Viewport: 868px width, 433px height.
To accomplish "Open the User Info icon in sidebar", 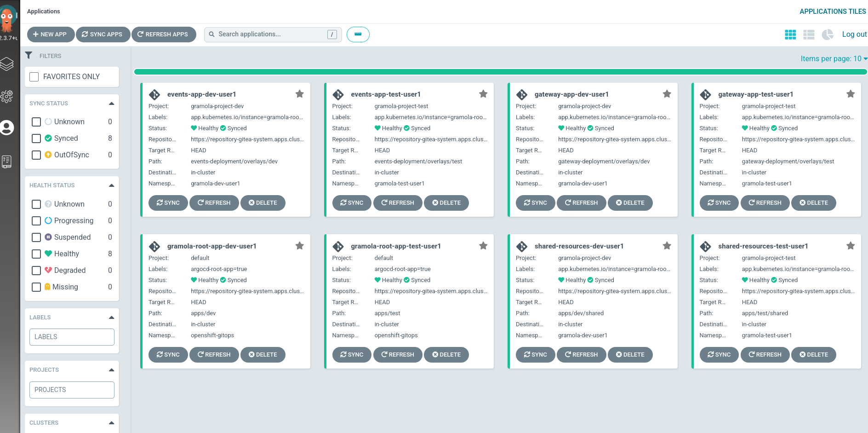I will (x=7, y=128).
